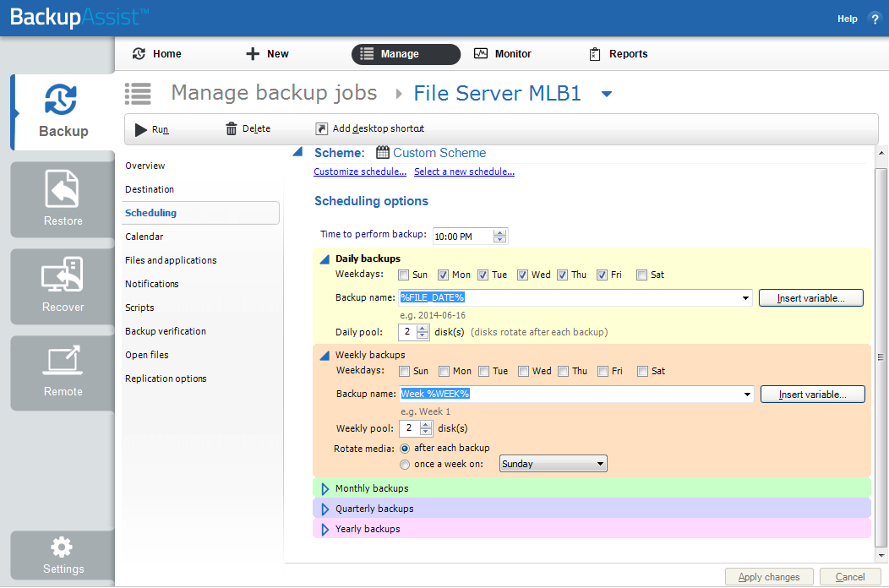Open the New tab
Screen dimensions: 889x588
(x=267, y=54)
